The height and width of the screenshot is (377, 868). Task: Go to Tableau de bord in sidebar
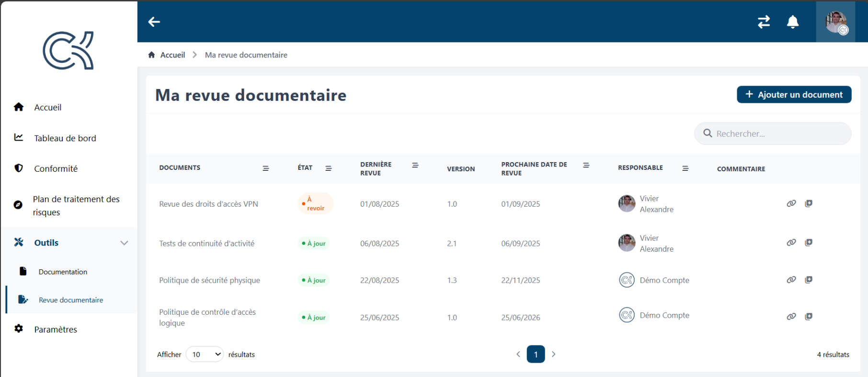65,138
